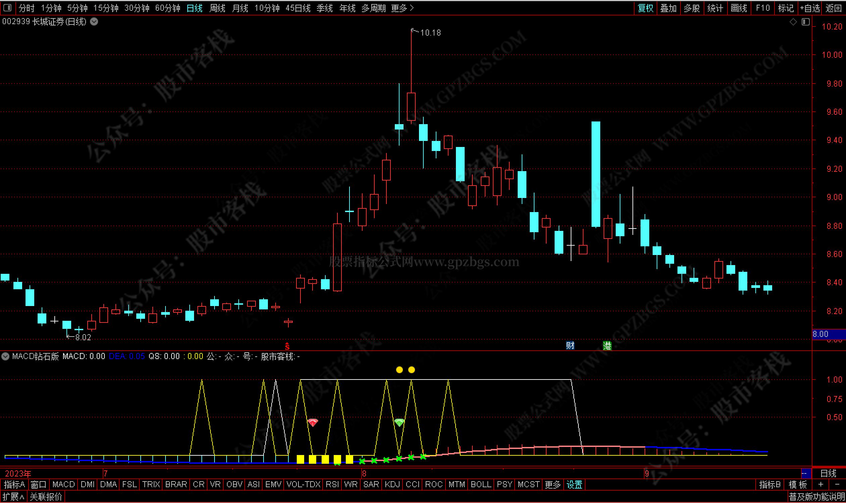The width and height of the screenshot is (846, 504).
Task: Expand the 更多 timeframe options
Action: [x=402, y=8]
